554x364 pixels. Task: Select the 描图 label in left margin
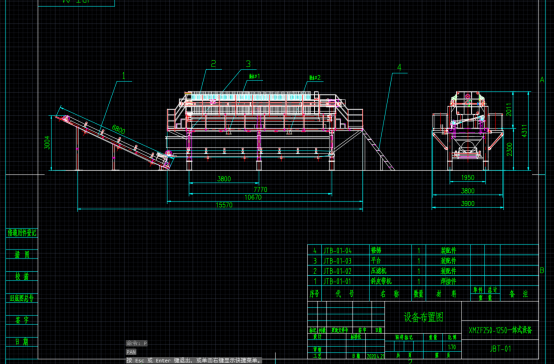(22, 254)
